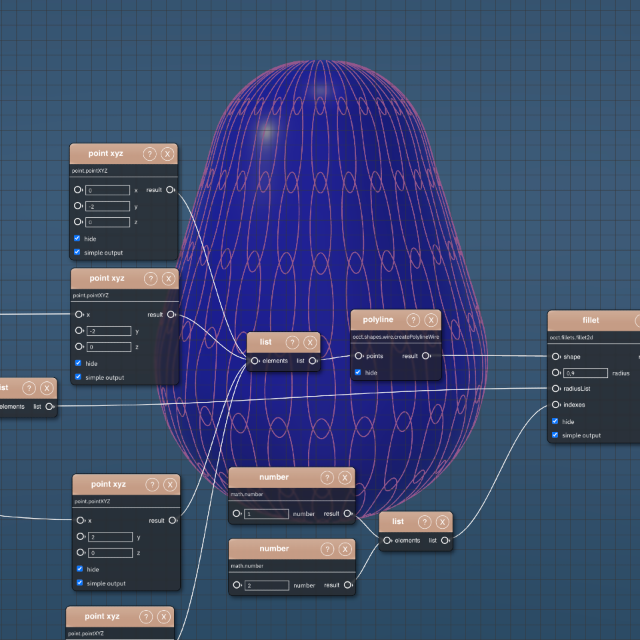Remove the list node feeding polyline
Viewport: 640px width, 640px height.
click(x=310, y=342)
